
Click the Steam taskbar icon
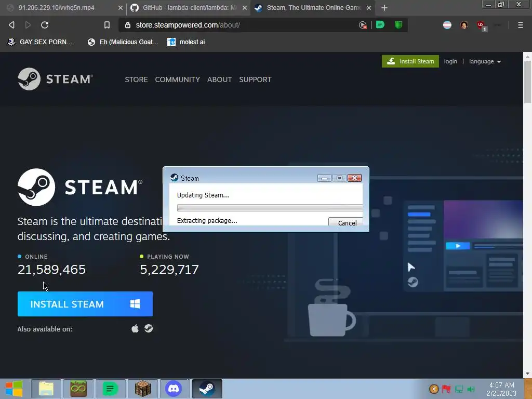point(207,389)
